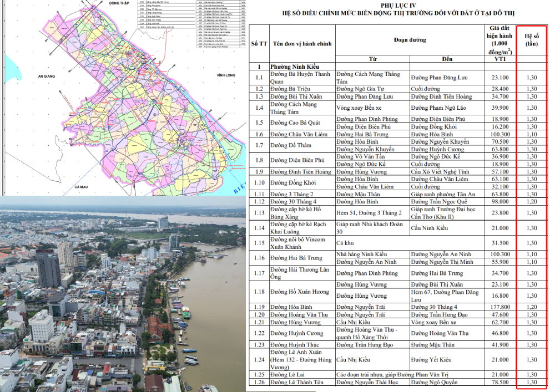
Task: Select 'Giáp ranh phường Tân An' cell
Action: tap(443, 195)
